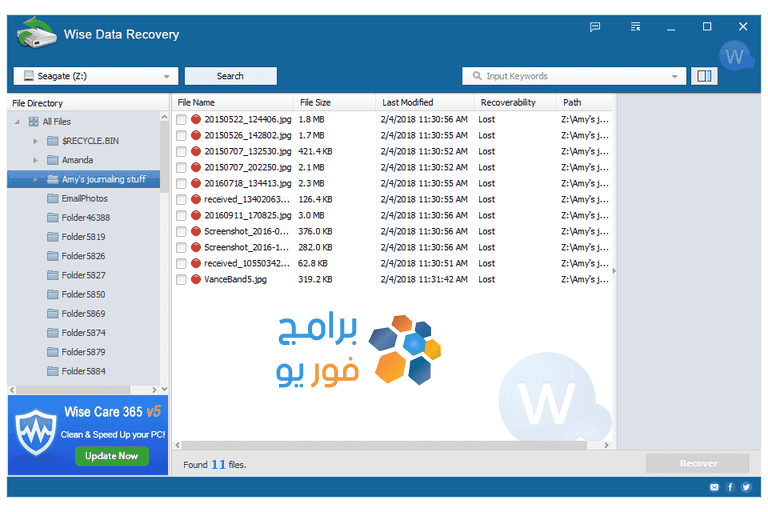768x512 pixels.
Task: Click the Update Now button
Action: (112, 456)
